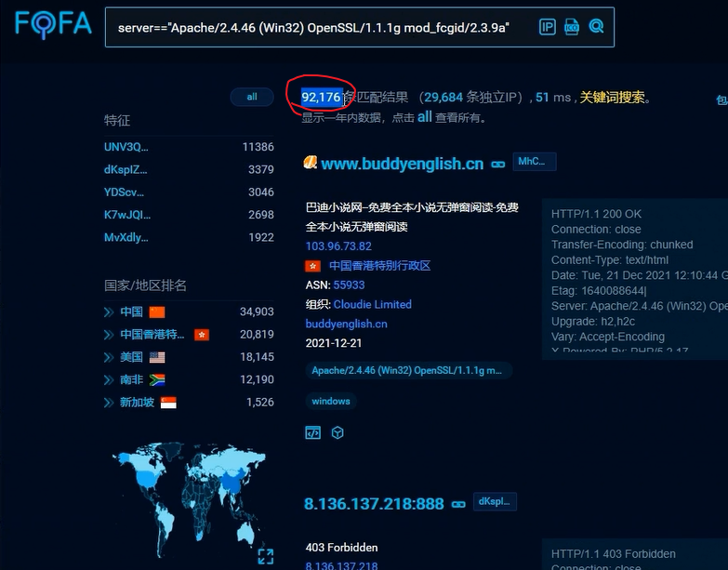Open the cube asset icon

point(338,433)
